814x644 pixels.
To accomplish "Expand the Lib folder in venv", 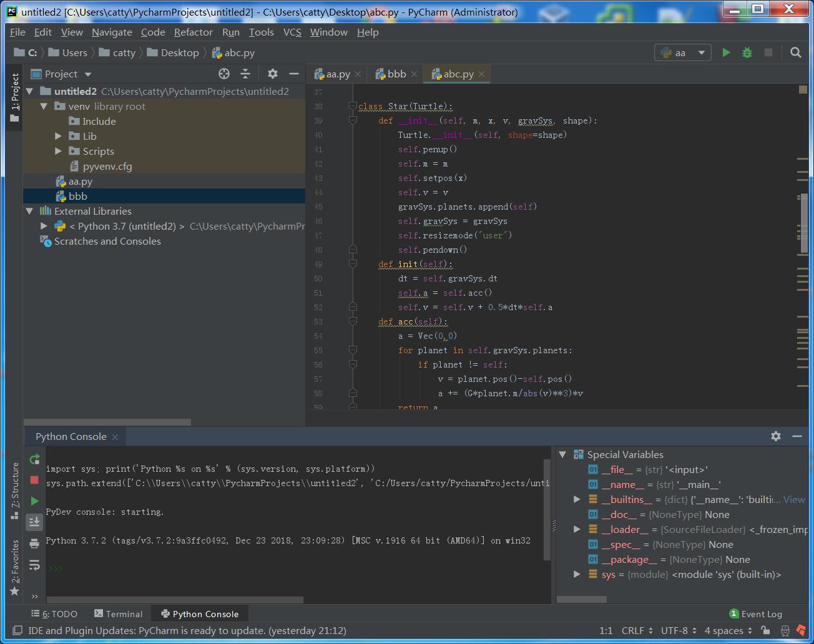I will [x=59, y=136].
